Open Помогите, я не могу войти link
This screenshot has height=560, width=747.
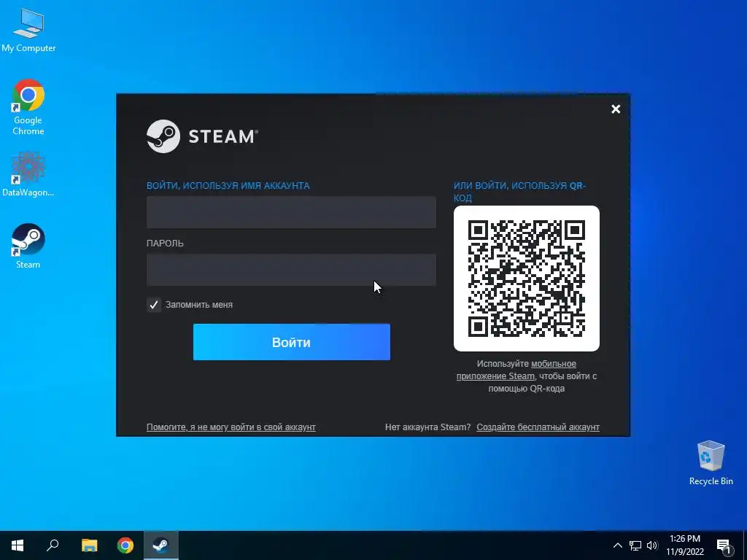tap(231, 427)
